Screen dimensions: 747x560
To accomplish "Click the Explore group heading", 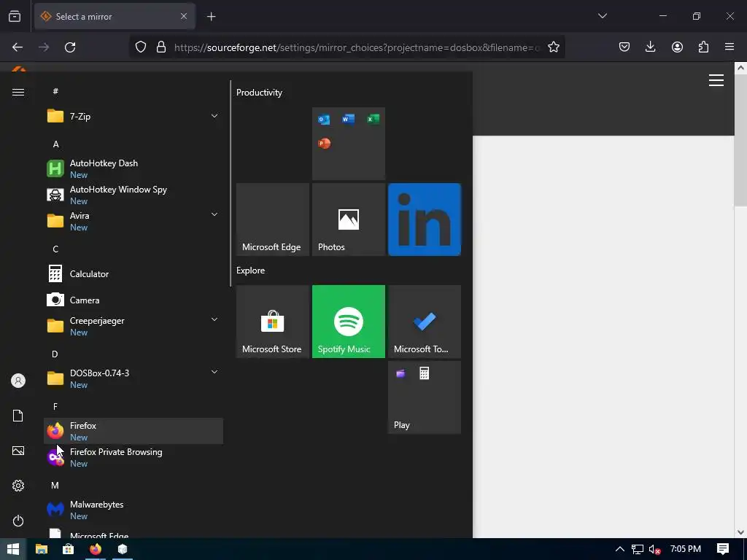I will pyautogui.click(x=251, y=271).
